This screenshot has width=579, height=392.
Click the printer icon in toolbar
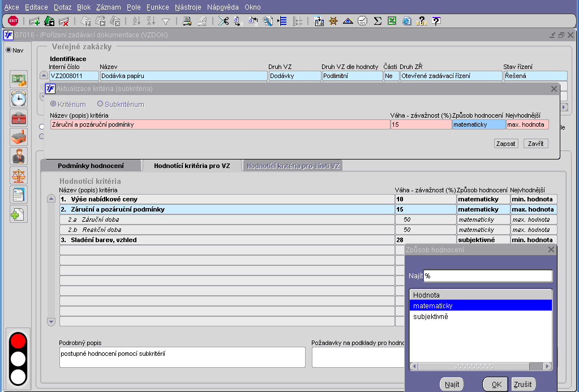coord(187,21)
